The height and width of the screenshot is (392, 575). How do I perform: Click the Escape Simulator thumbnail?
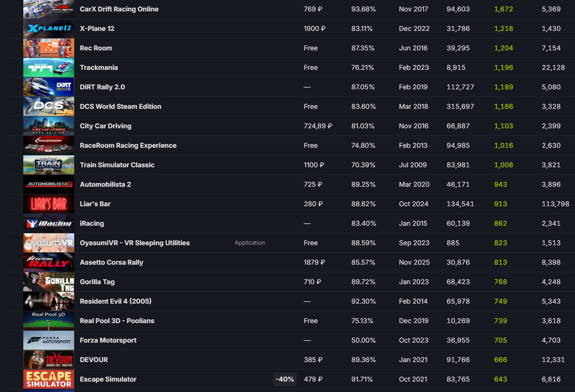pyautogui.click(x=49, y=379)
